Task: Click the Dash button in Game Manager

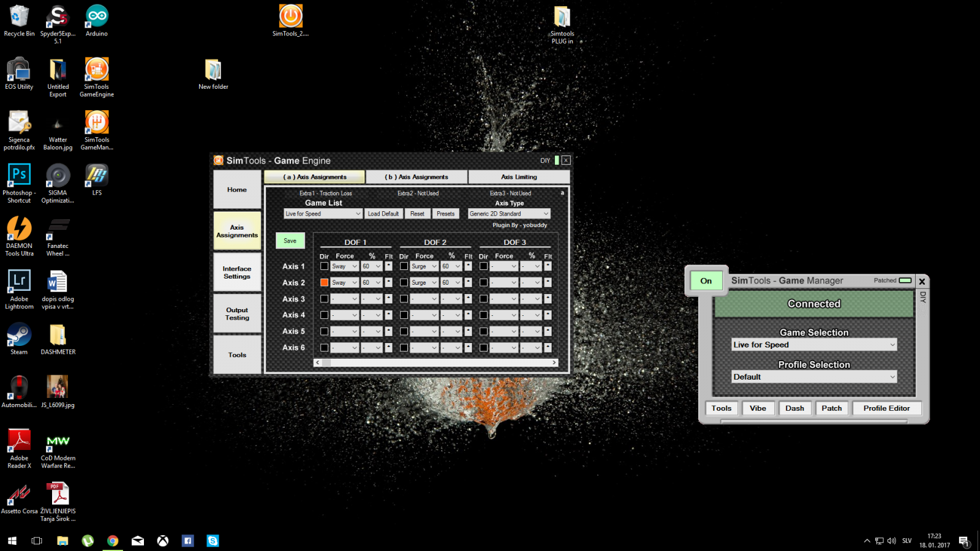Action: [795, 408]
